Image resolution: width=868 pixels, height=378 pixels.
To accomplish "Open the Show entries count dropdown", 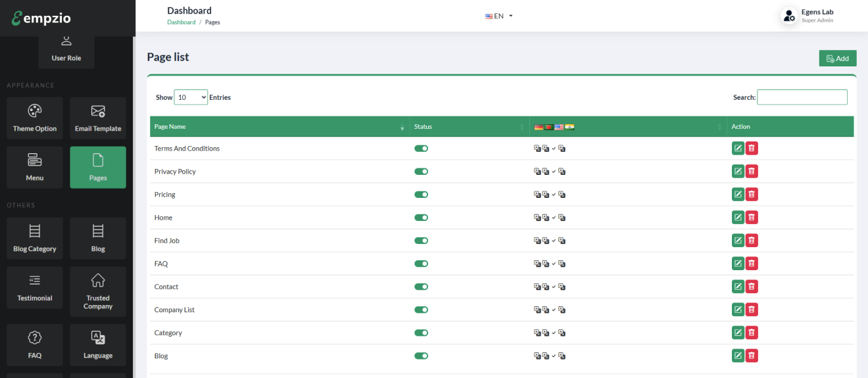I will (191, 97).
